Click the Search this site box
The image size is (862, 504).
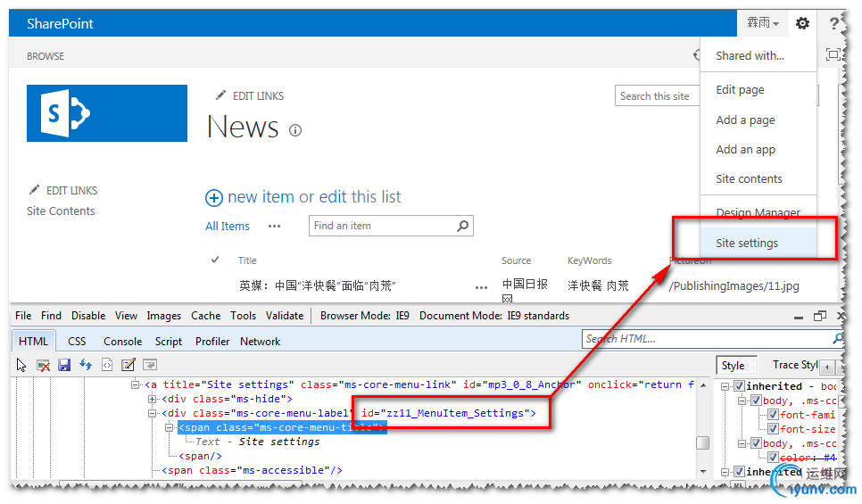click(x=657, y=95)
